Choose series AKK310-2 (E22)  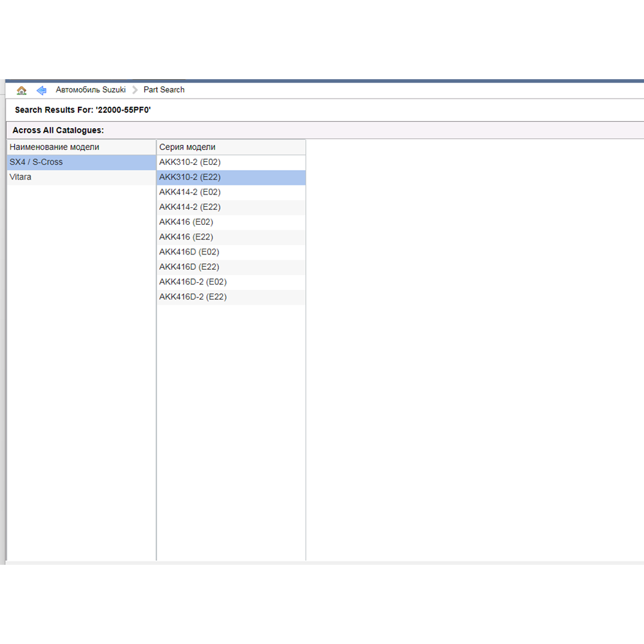pyautogui.click(x=231, y=178)
